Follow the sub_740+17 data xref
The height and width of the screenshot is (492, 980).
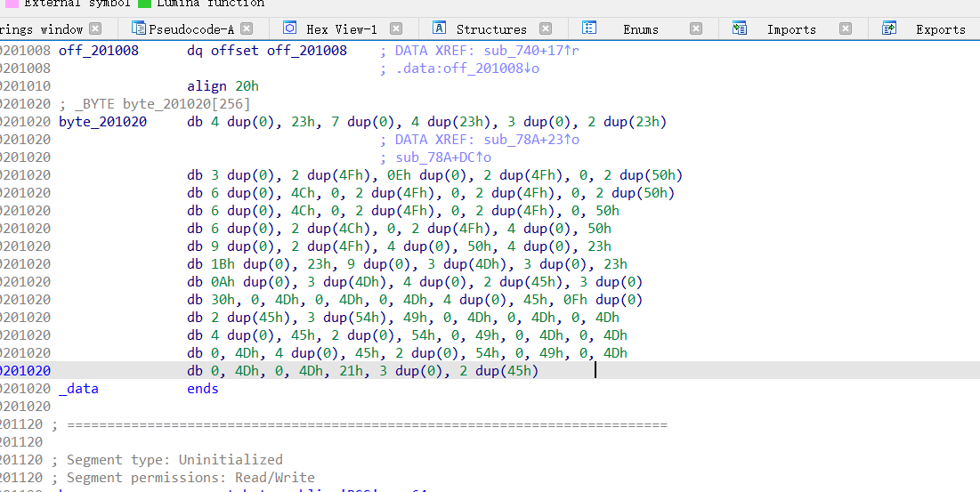click(531, 51)
